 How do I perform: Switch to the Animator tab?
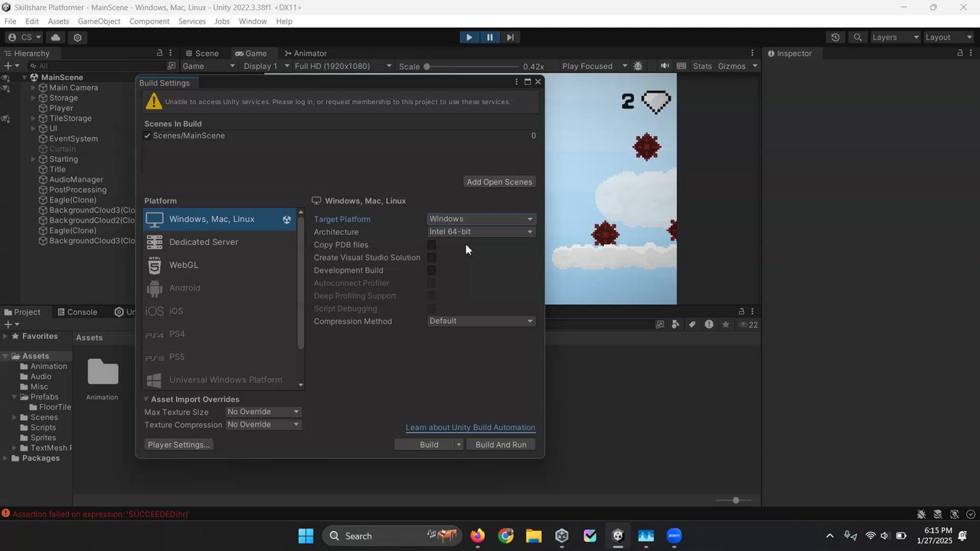point(305,54)
